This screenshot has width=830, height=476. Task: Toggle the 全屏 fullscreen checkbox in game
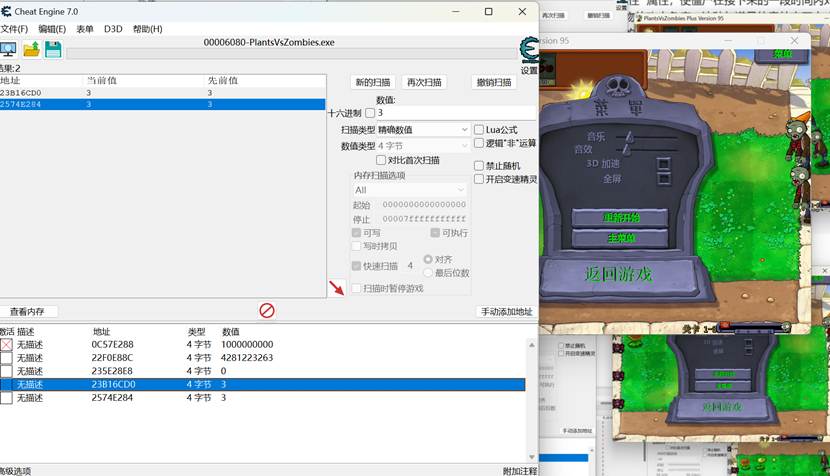point(663,179)
